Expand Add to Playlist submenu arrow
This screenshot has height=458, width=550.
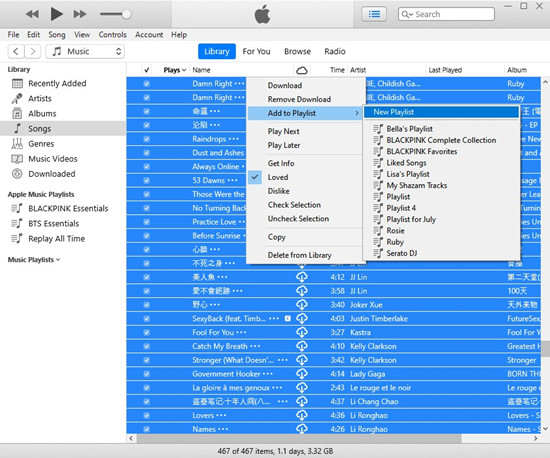(357, 113)
